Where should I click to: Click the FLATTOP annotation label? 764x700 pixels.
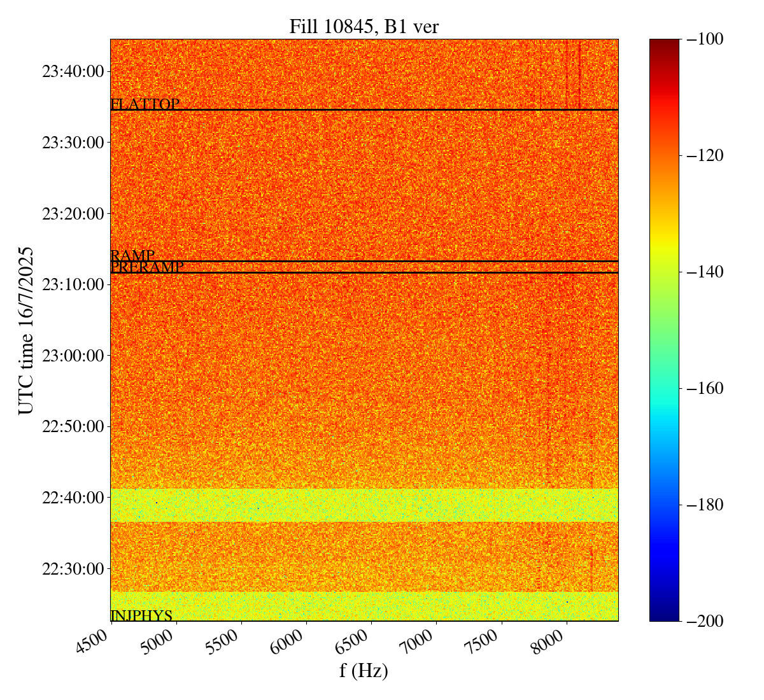click(x=145, y=104)
